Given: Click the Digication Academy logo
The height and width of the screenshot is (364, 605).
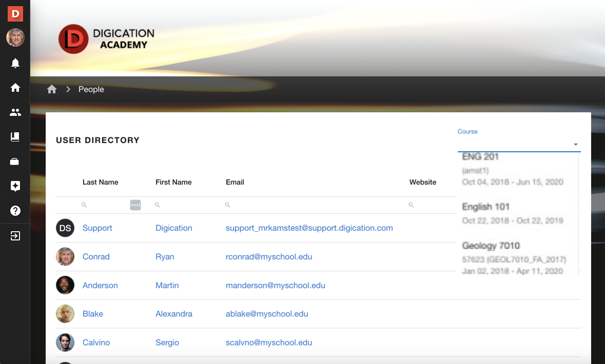Looking at the screenshot, I should click(x=107, y=39).
